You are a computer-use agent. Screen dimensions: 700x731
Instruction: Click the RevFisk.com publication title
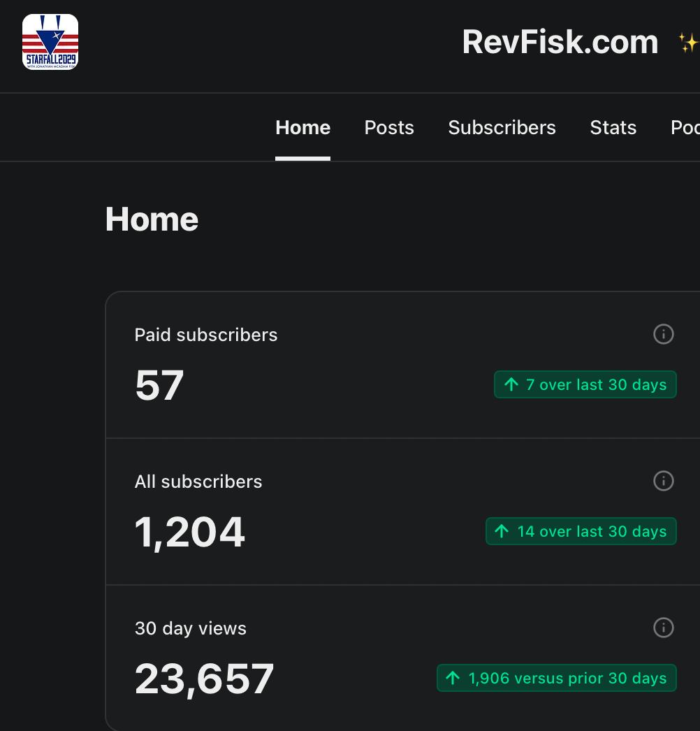(560, 42)
